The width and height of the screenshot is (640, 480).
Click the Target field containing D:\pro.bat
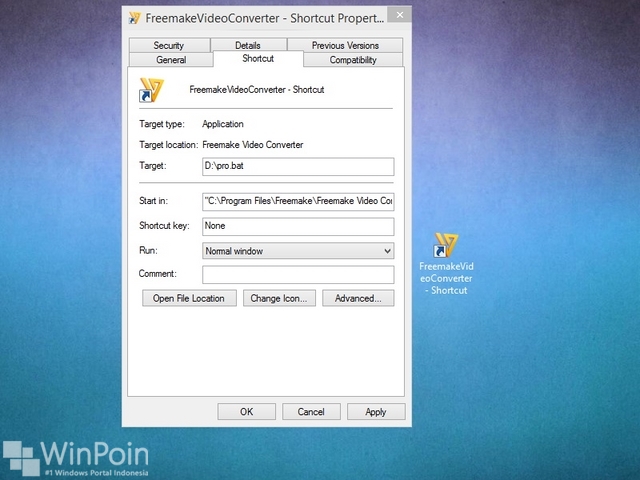point(298,167)
